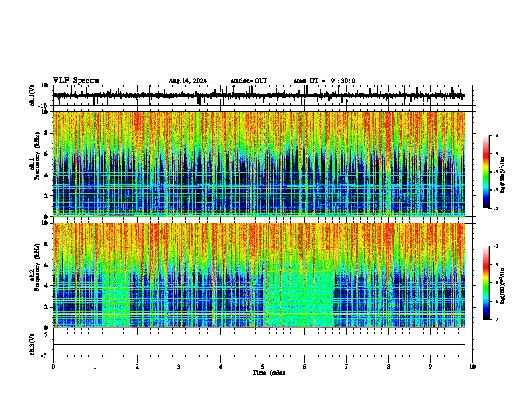Click the flat ch.3 voltage trace line
This screenshot has height=411, width=532.
click(x=259, y=345)
